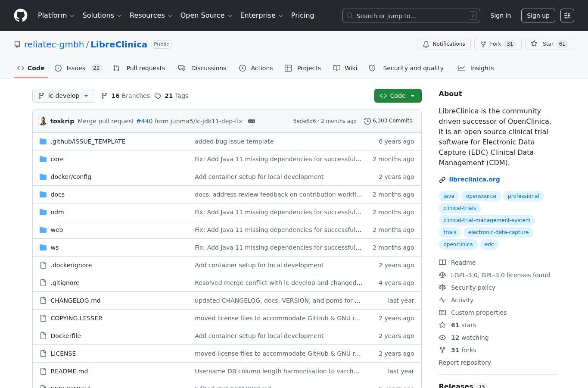Click the odm folder icon
588x388 pixels.
point(43,212)
